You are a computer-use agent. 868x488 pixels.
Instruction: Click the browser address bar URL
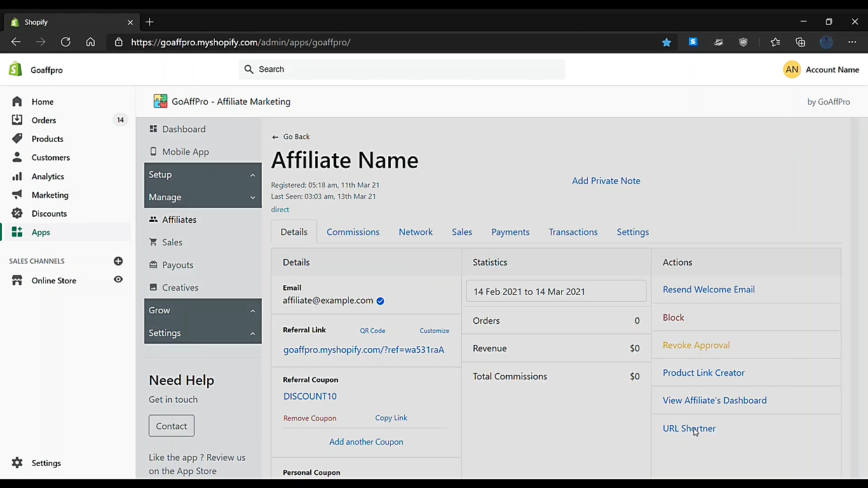241,42
